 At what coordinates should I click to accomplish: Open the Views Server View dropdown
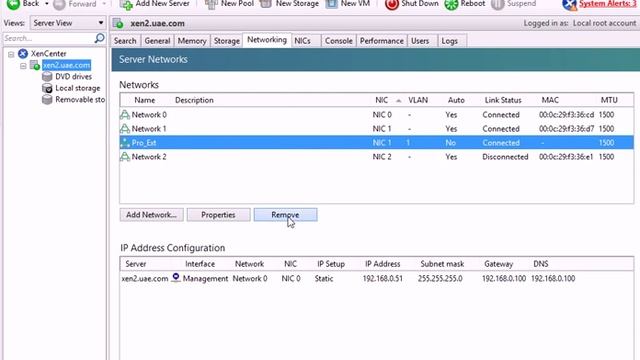(68, 23)
